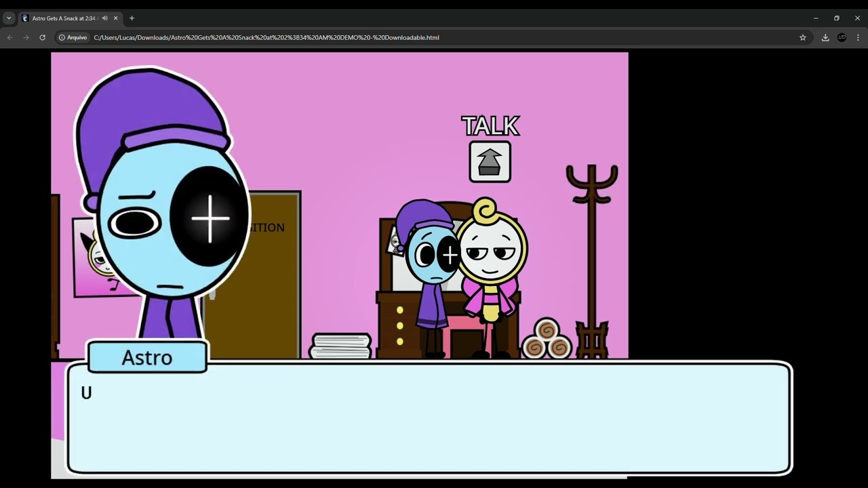This screenshot has height=488, width=868.
Task: Select the Astro Gets A Snack tab
Action: [71, 18]
